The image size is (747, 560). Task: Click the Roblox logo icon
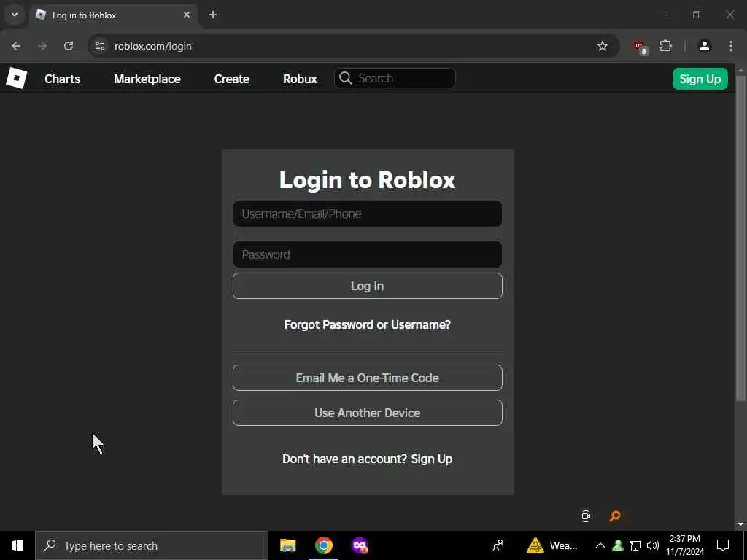16,78
